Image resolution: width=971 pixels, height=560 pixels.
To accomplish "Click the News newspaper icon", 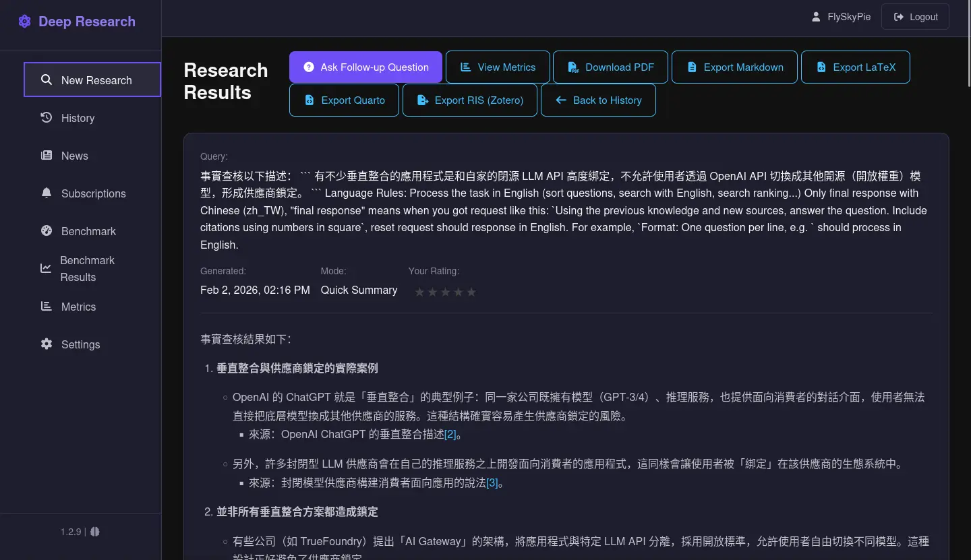I will click(x=47, y=156).
